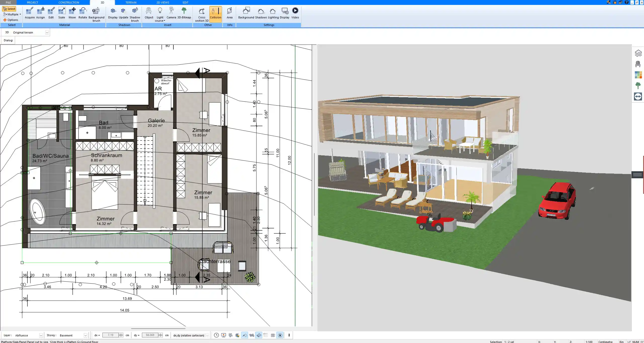The height and width of the screenshot is (343, 644).
Task: Toggle Collision mode
Action: click(x=215, y=14)
